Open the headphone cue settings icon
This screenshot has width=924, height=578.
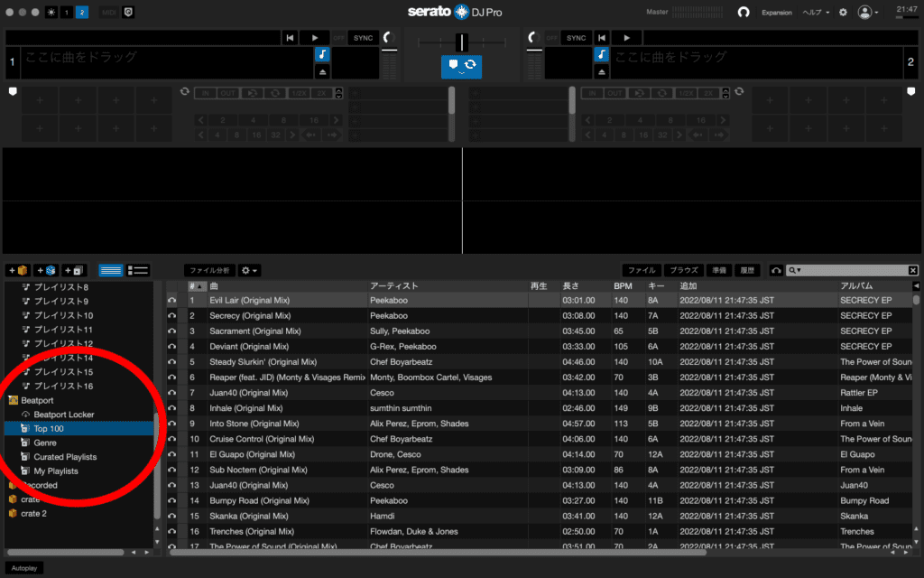point(744,13)
